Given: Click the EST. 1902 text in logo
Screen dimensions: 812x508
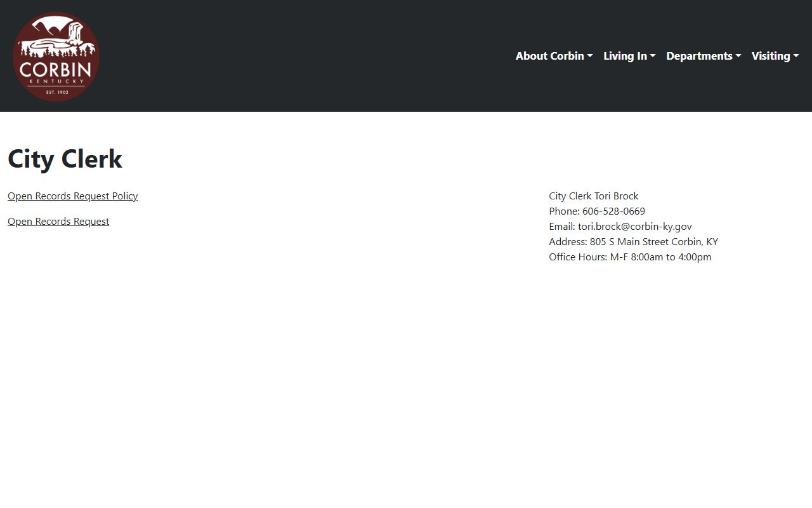Looking at the screenshot, I should pyautogui.click(x=57, y=92).
